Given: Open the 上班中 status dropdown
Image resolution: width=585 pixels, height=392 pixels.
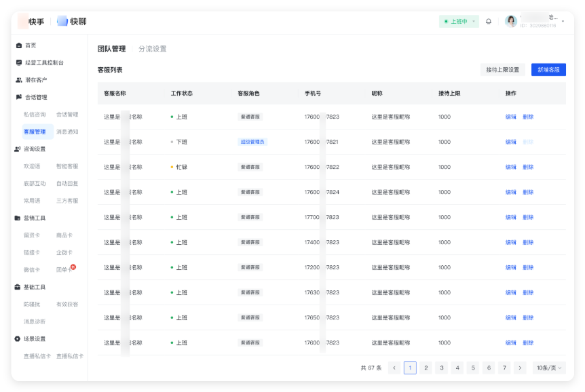Looking at the screenshot, I should [x=459, y=22].
